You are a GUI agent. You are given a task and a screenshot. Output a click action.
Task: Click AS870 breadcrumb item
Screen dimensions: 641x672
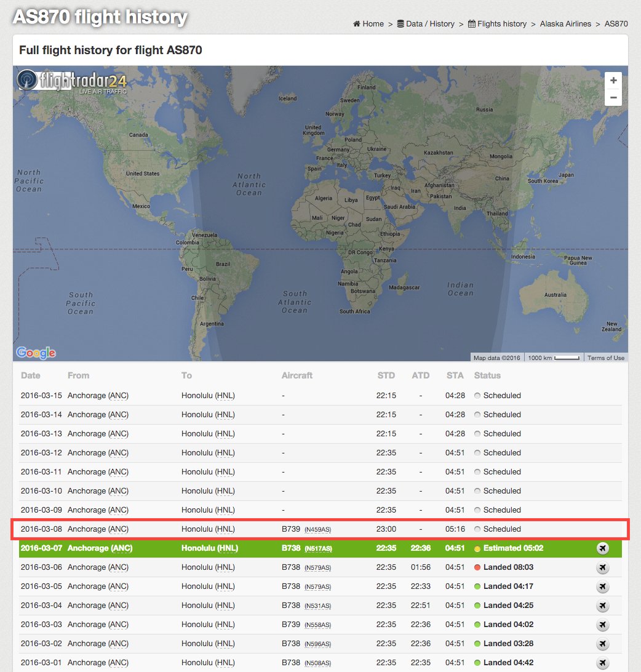click(x=616, y=24)
